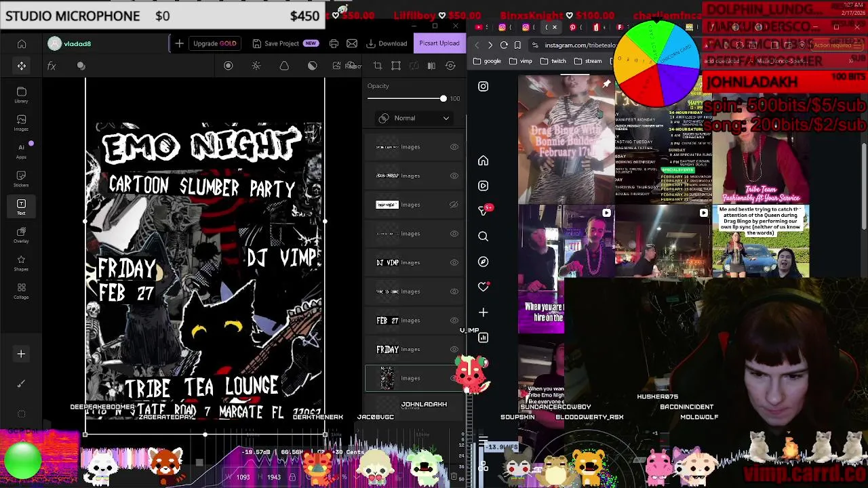Select the DJ VIMP layer thumbnail

pos(387,263)
